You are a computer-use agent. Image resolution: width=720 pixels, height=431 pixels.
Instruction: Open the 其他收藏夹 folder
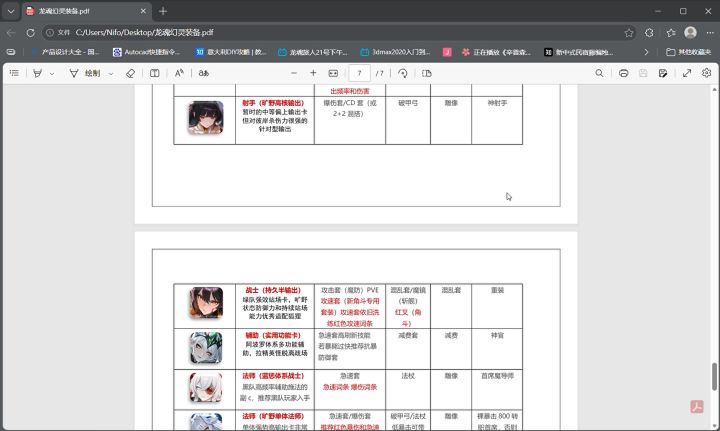(x=688, y=52)
